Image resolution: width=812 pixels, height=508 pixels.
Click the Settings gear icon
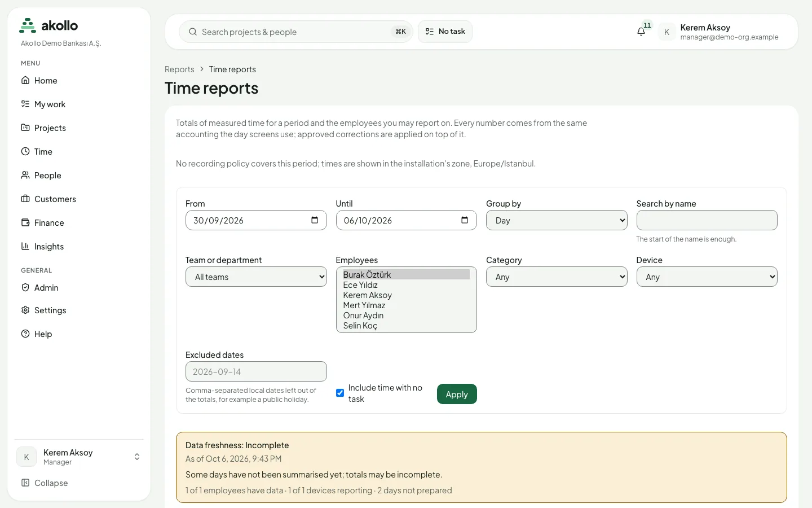point(25,310)
